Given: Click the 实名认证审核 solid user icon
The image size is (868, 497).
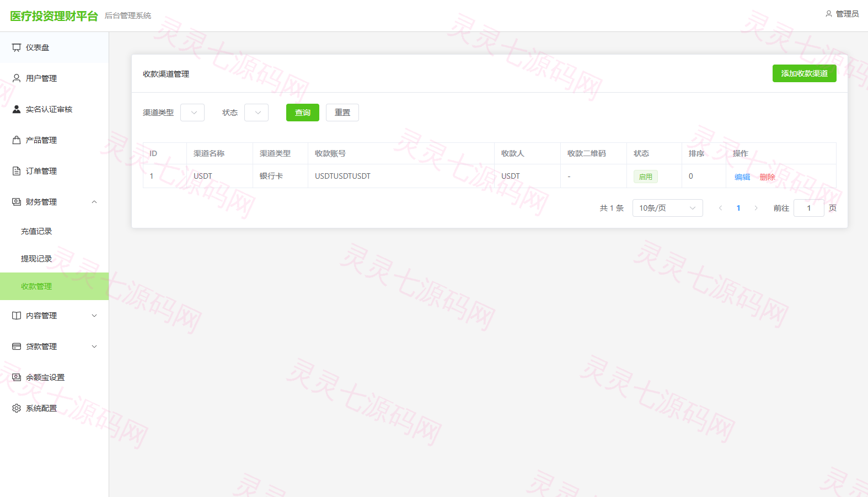Looking at the screenshot, I should 17,109.
